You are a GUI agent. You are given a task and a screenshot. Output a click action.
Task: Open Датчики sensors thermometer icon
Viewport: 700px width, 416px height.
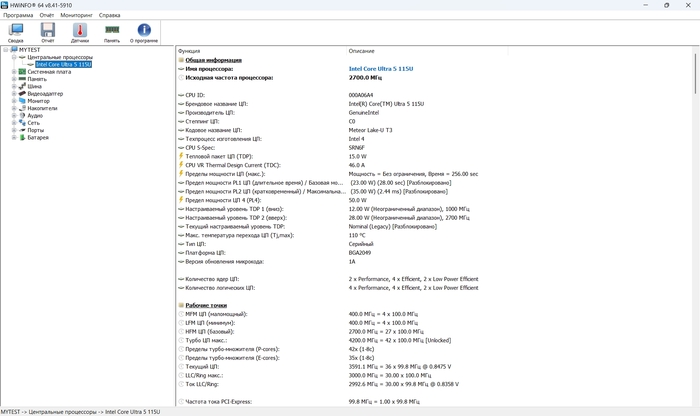79,33
